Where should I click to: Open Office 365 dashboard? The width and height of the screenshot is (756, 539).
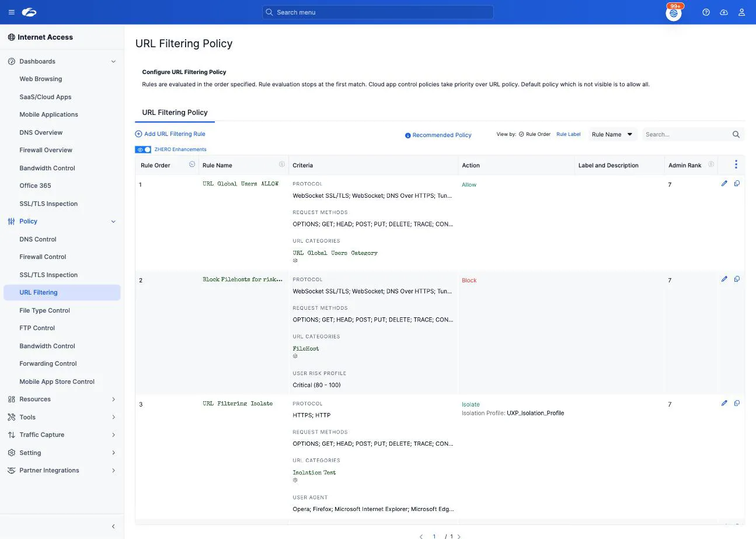[35, 185]
